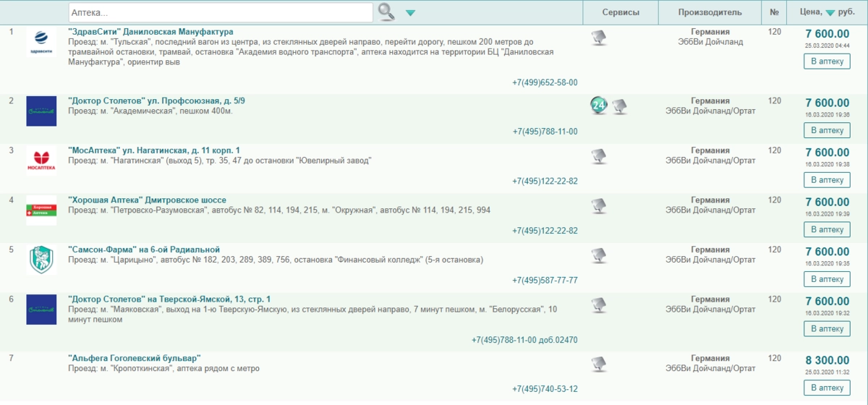Sort by price using the Цена arrow
Screen dimensions: 868x405
tap(830, 13)
